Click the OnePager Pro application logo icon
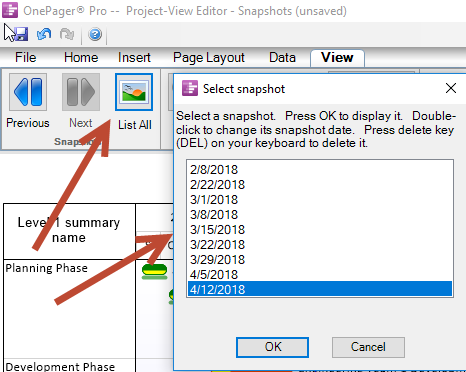The height and width of the screenshot is (372, 466). [x=10, y=10]
